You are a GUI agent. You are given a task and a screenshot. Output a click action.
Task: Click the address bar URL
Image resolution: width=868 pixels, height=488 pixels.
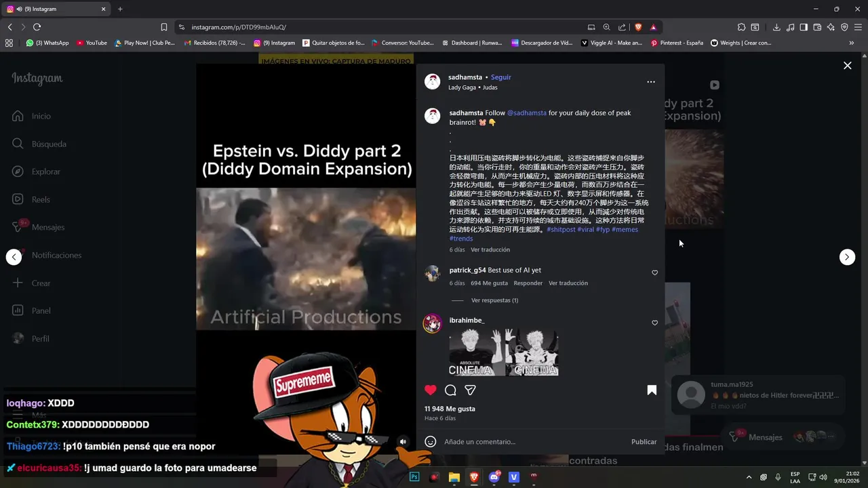239,27
